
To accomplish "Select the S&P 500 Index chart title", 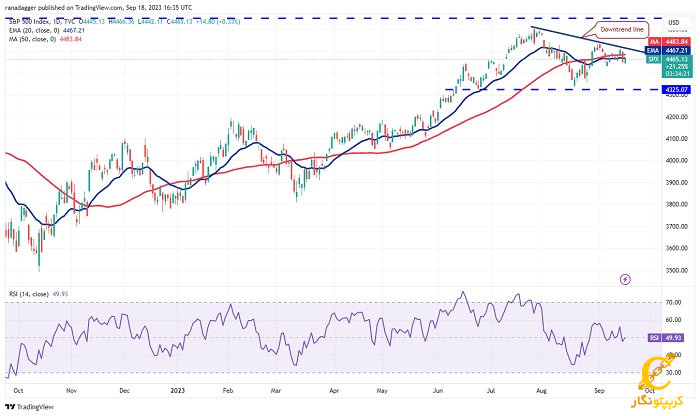I will click(42, 21).
